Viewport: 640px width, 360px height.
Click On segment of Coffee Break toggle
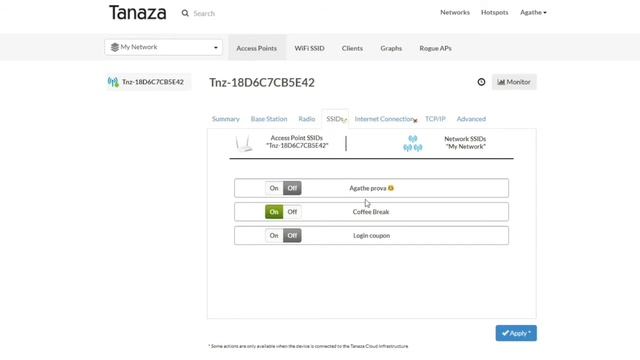[x=274, y=212]
